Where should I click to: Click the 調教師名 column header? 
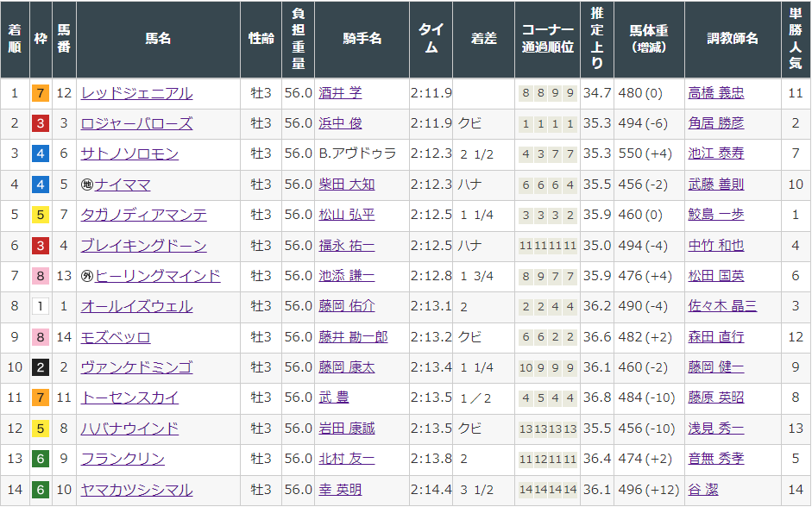(733, 39)
